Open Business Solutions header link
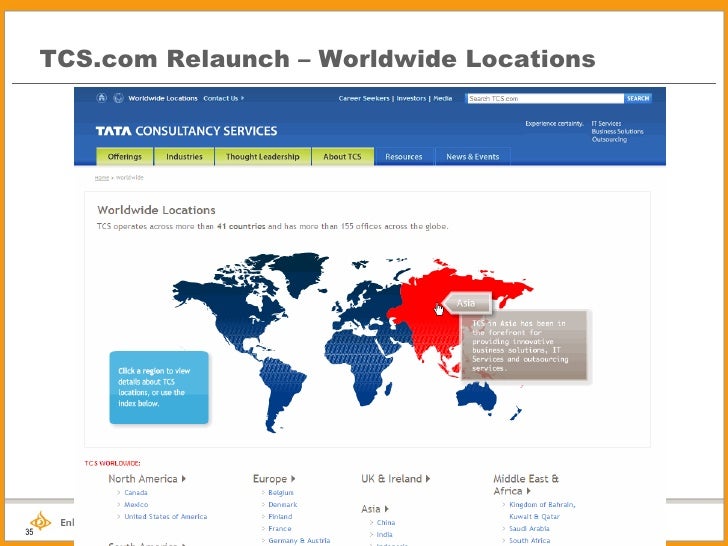This screenshot has width=728, height=546. [x=618, y=131]
